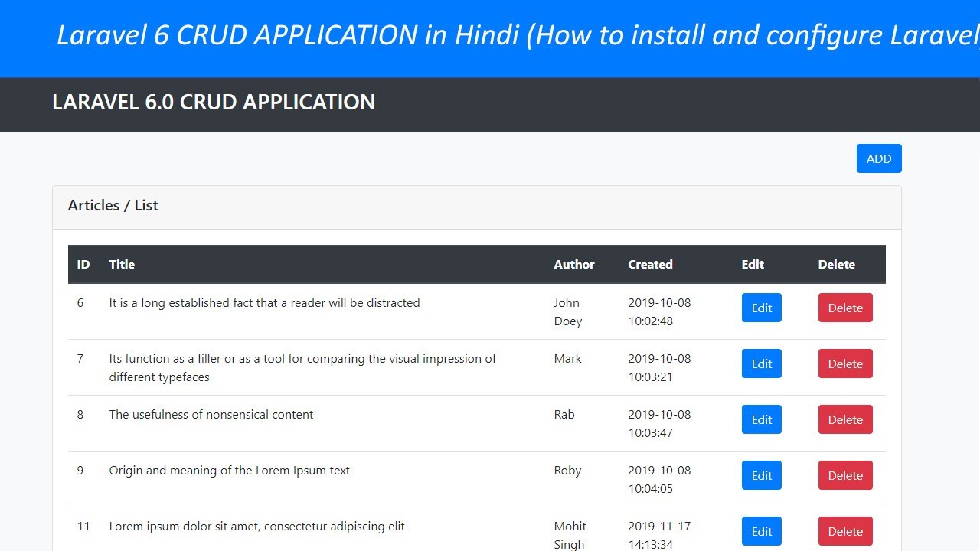Viewport: 980px width, 551px height.
Task: Click ID cell 8
Action: tap(80, 415)
